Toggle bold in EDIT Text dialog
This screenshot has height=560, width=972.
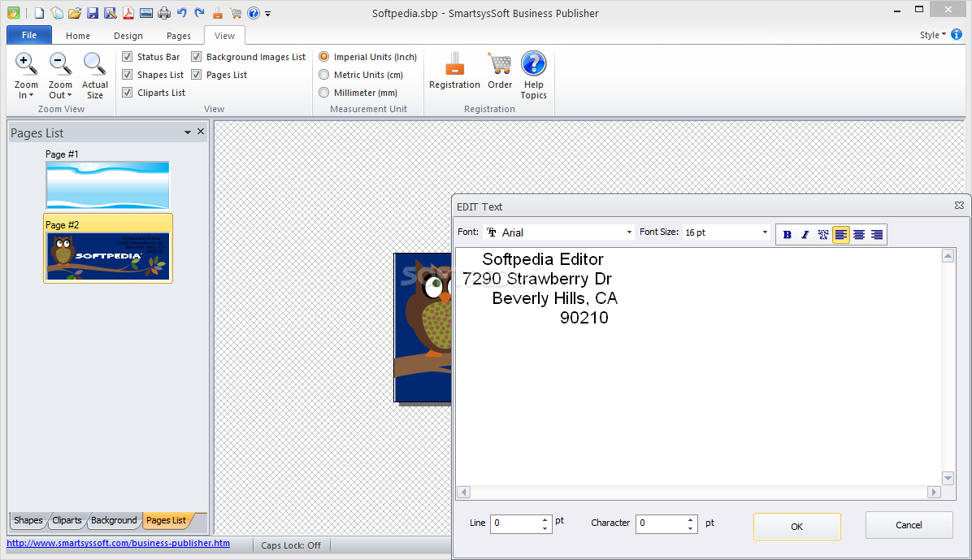pos(788,234)
